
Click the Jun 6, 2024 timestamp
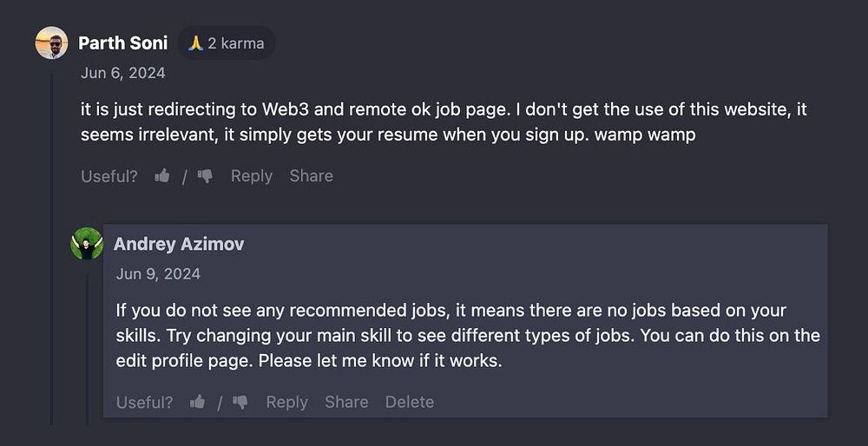pyautogui.click(x=122, y=73)
